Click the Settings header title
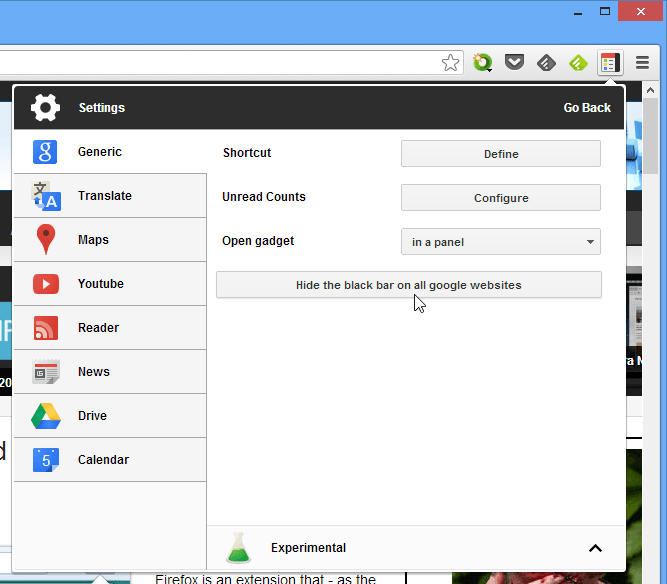Screen dimensions: 667x584 (x=102, y=108)
